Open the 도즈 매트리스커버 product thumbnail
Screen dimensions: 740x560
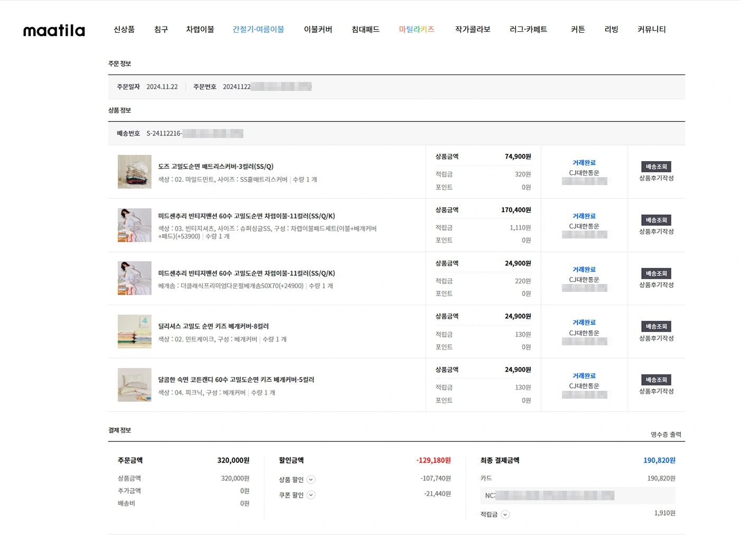[134, 172]
